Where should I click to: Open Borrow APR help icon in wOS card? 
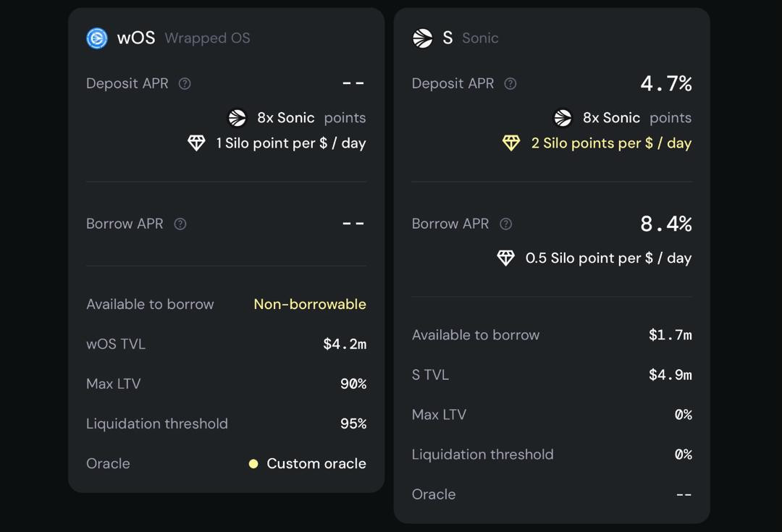[x=180, y=224]
